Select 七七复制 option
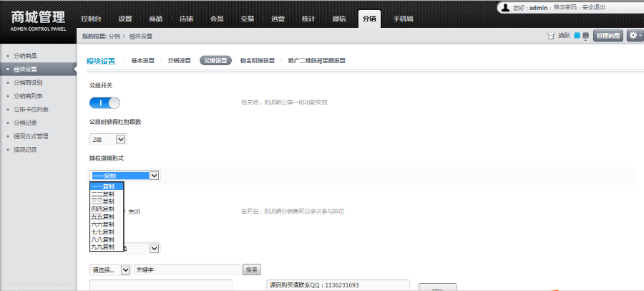This screenshot has width=644, height=291. pos(107,232)
